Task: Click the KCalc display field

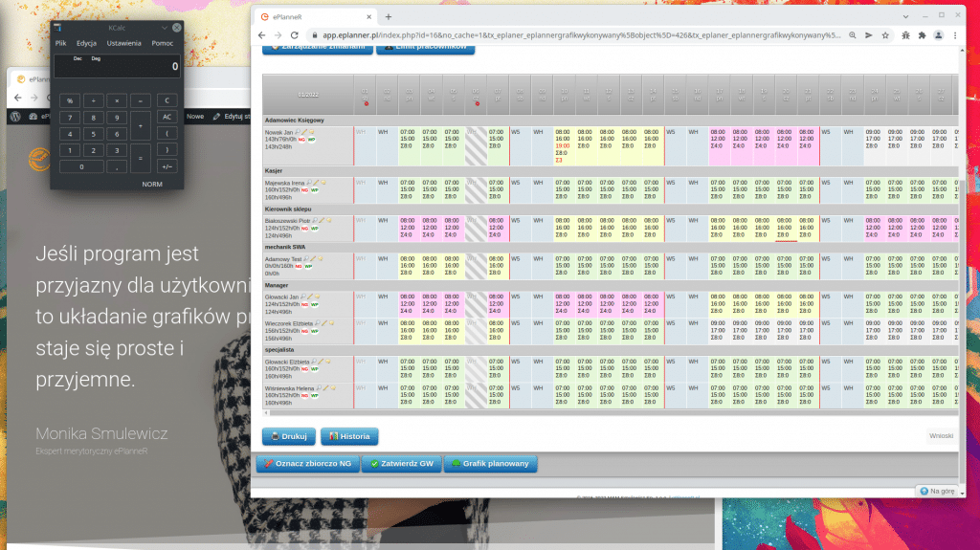Action: click(x=117, y=66)
